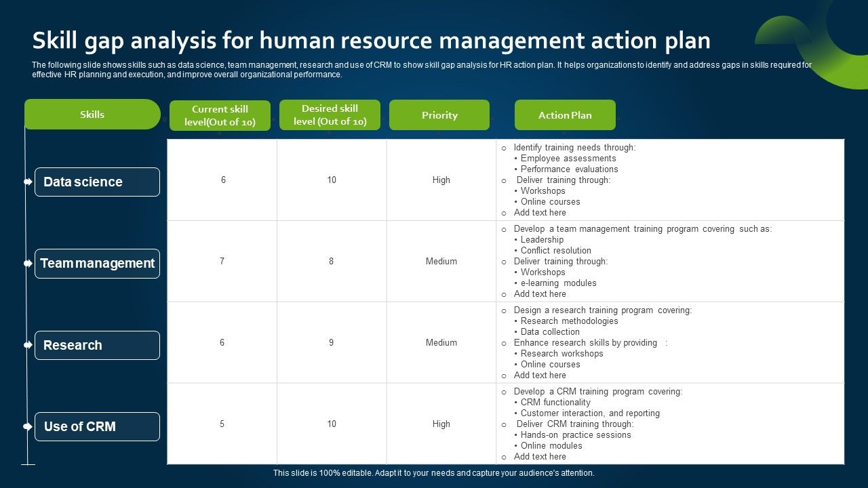
Task: Click 'Enhance research skills by providing' text
Action: tap(585, 342)
